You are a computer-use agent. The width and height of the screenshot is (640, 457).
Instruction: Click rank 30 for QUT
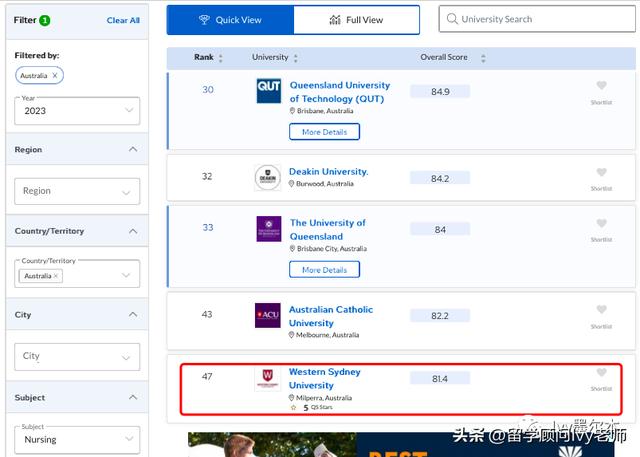[208, 90]
